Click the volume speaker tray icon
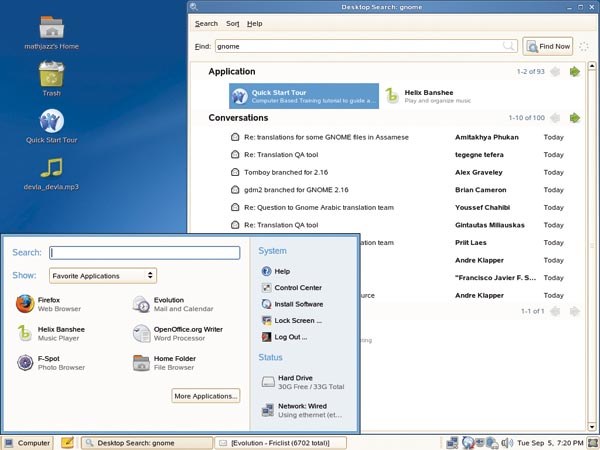The image size is (600, 450). tap(507, 443)
